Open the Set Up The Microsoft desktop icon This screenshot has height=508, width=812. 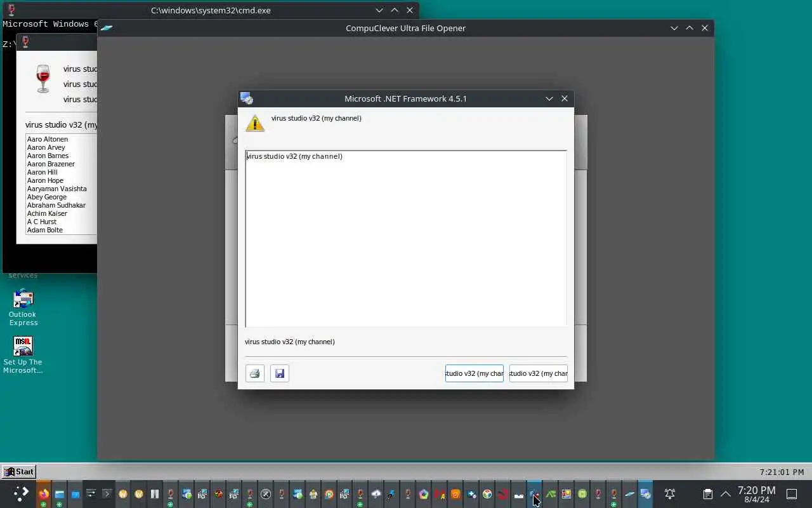click(x=23, y=355)
